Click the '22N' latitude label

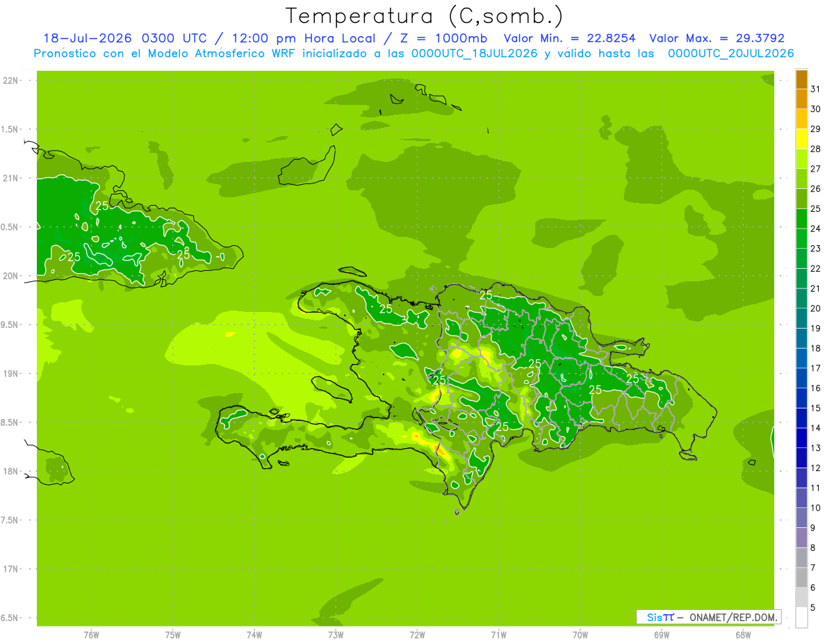[10, 81]
